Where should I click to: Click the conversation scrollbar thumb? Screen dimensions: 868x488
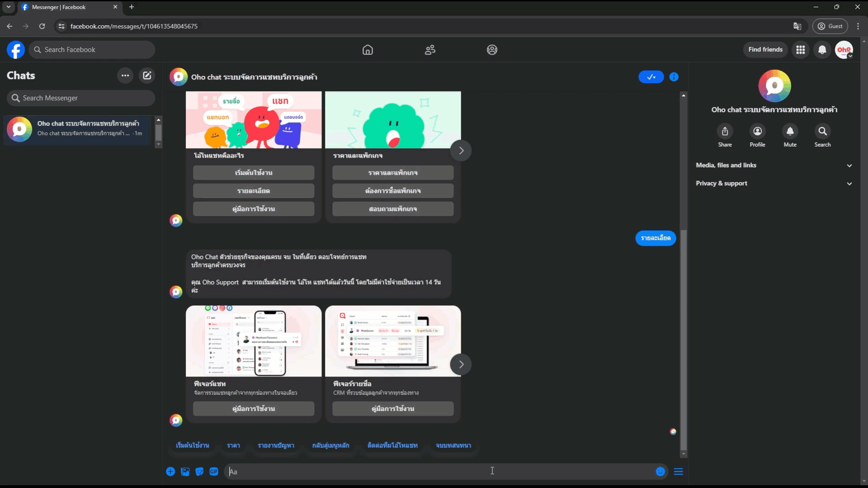pyautogui.click(x=684, y=340)
